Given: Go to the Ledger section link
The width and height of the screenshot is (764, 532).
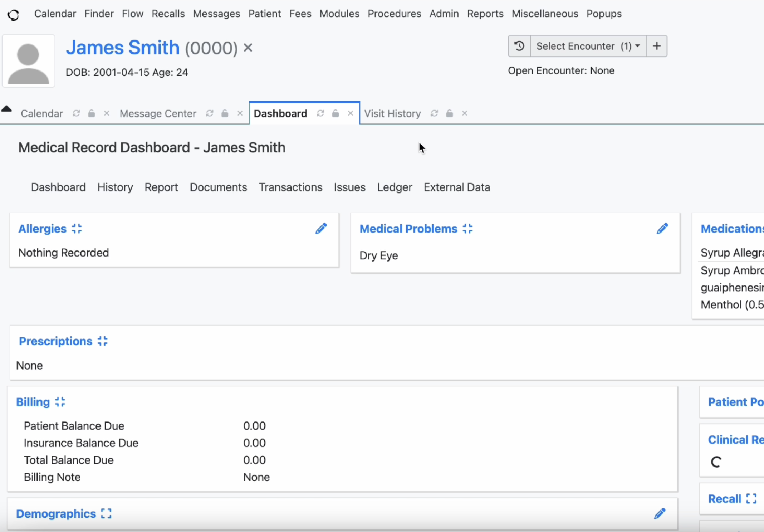Looking at the screenshot, I should tap(395, 187).
